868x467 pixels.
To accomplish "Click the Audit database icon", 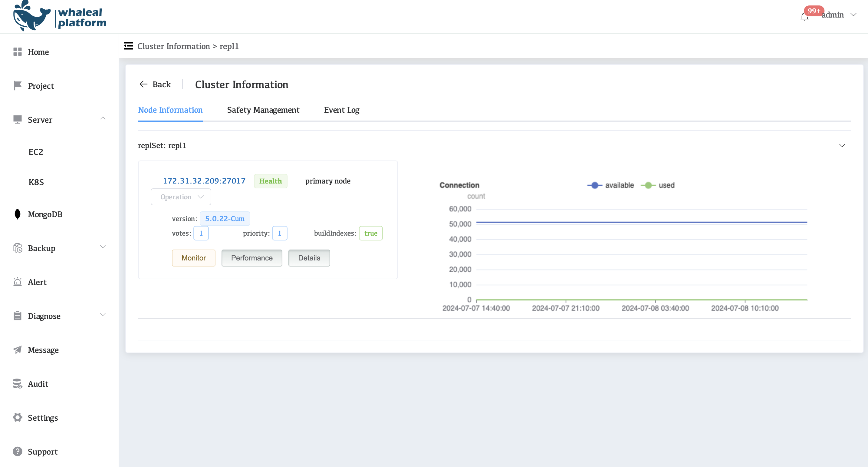I will coord(17,384).
